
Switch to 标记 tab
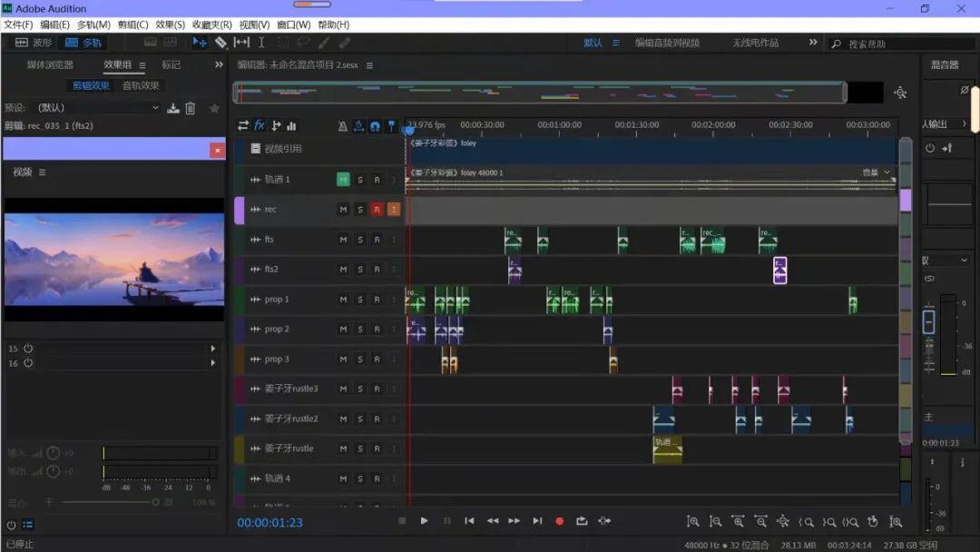(171, 64)
